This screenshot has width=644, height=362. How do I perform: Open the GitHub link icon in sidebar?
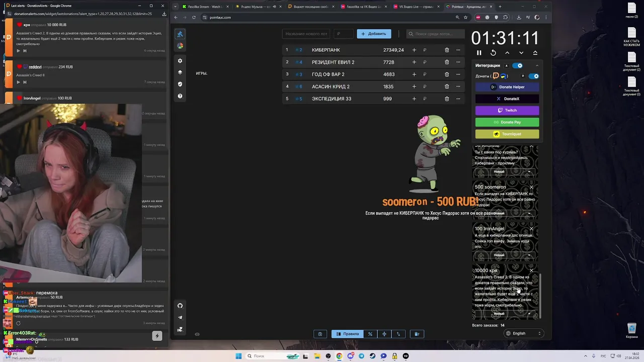(x=180, y=306)
